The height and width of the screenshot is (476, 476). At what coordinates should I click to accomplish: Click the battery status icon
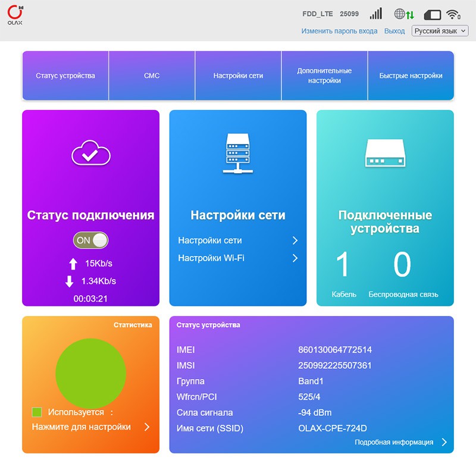click(x=432, y=14)
